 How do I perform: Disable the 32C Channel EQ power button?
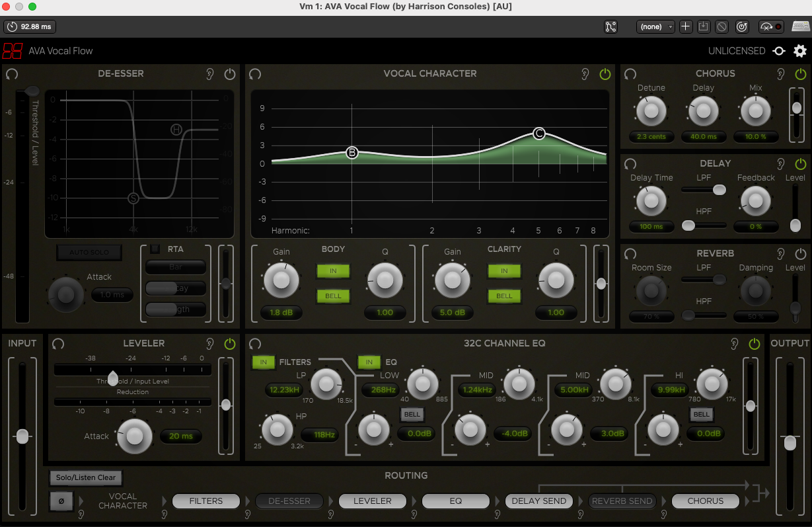coord(755,343)
